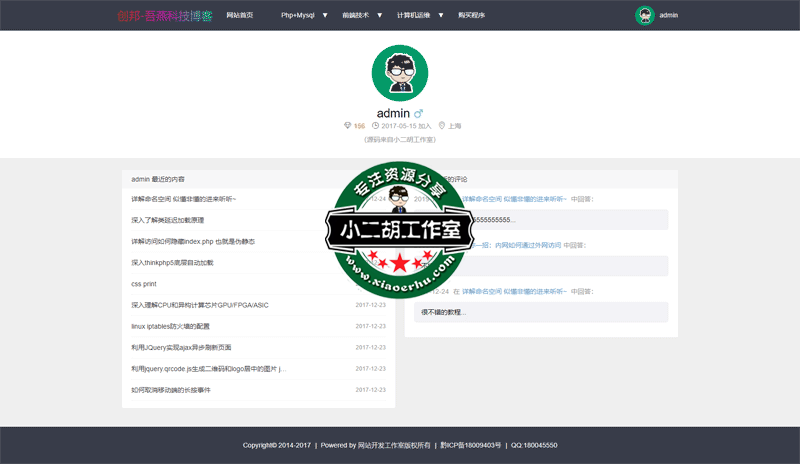The image size is (800, 464).
Task: Open article linux iptables防火墙的配置
Action: (x=170, y=326)
